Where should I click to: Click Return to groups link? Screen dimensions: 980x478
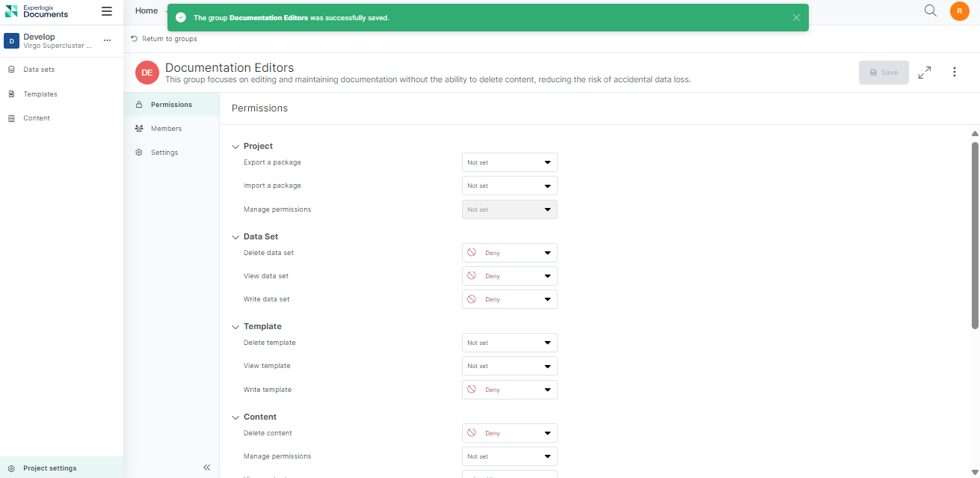coord(164,39)
